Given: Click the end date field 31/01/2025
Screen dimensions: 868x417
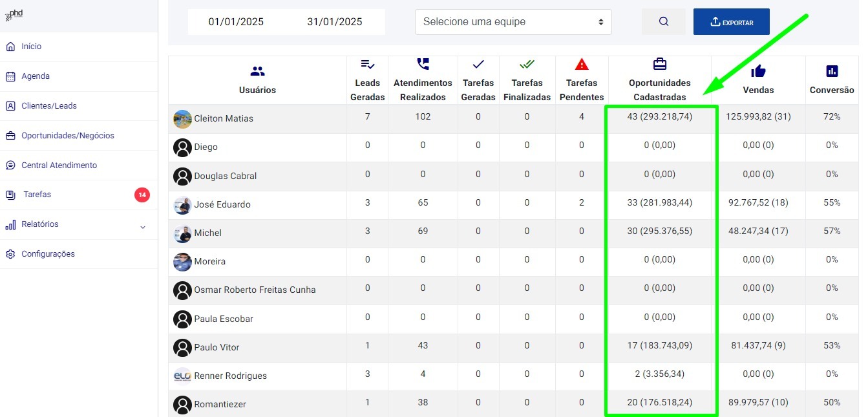Looking at the screenshot, I should tap(334, 22).
